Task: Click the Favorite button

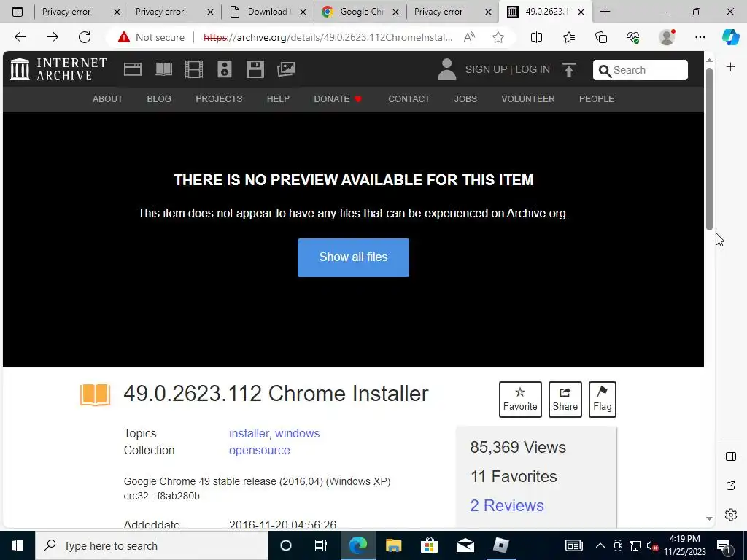Action: 520,400
